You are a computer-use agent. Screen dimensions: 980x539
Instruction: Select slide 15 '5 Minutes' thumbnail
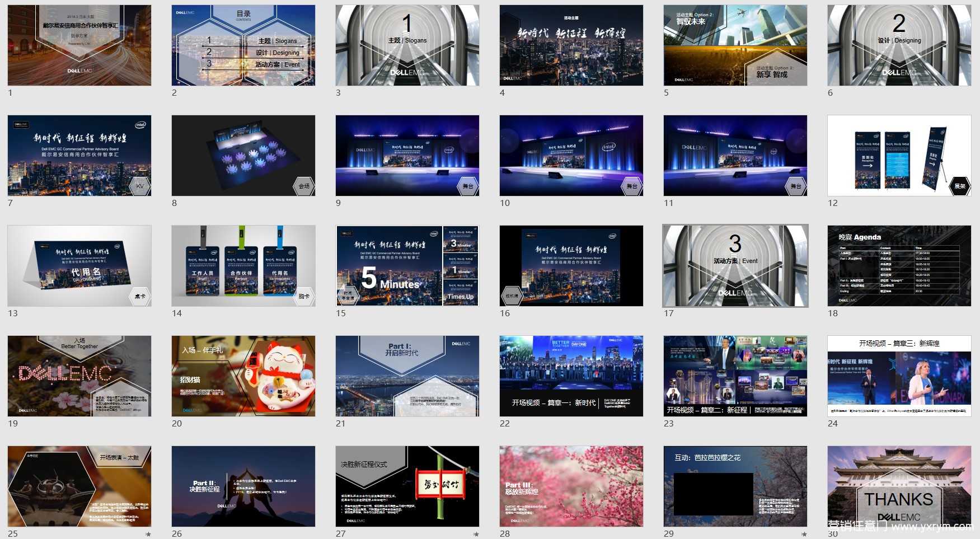point(407,266)
